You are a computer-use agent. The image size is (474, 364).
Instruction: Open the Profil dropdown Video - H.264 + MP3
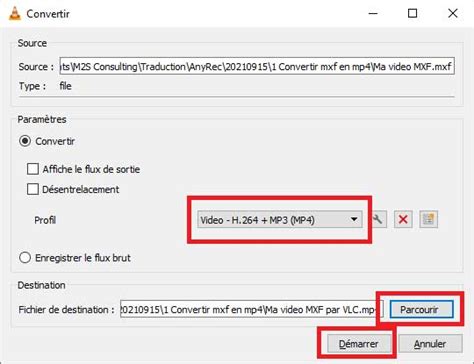[x=280, y=220]
